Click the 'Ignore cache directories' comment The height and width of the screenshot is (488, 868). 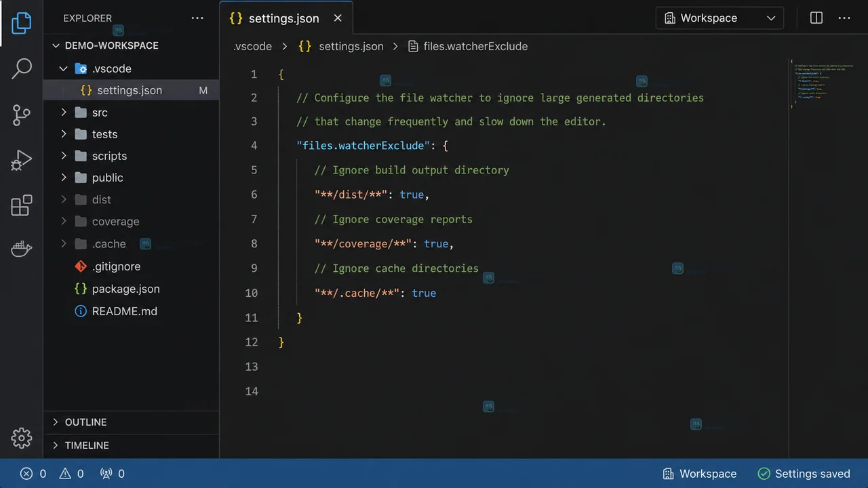[x=397, y=268]
